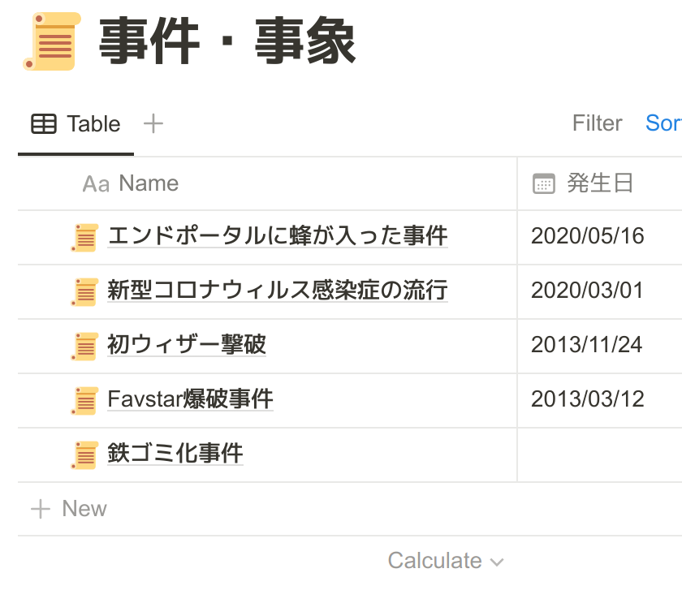Click scroll icon beside 鉄ゴミ化事件

[84, 454]
